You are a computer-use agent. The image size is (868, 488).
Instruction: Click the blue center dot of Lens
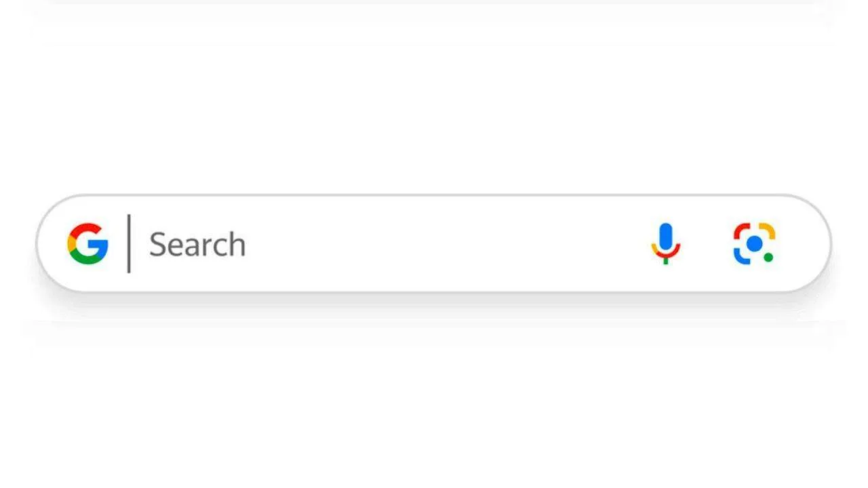[x=754, y=243]
